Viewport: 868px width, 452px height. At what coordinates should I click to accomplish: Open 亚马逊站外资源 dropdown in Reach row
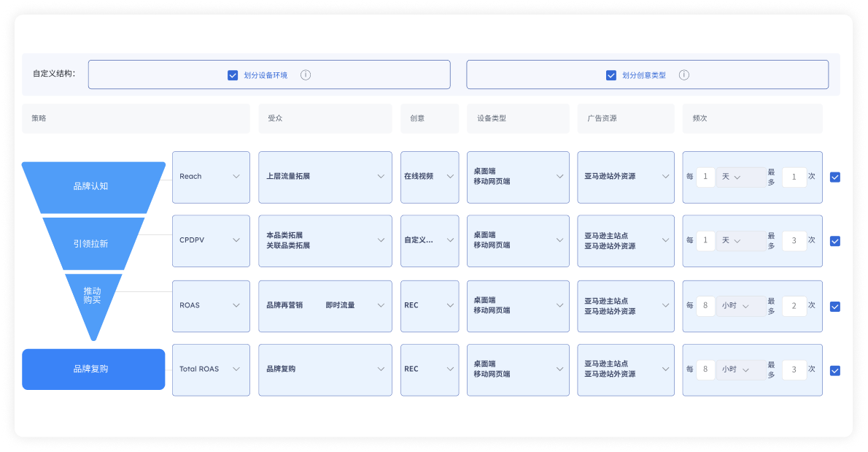(x=627, y=177)
